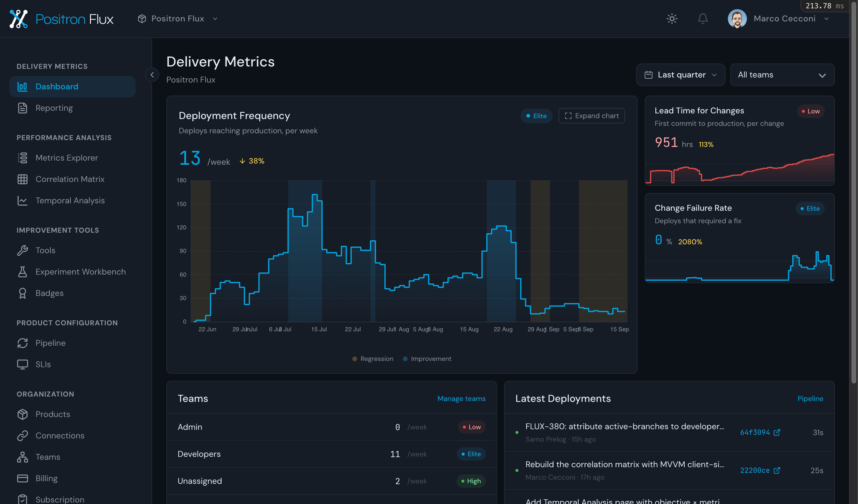Click the Badges ribbon icon
The image size is (858, 504).
click(x=23, y=293)
